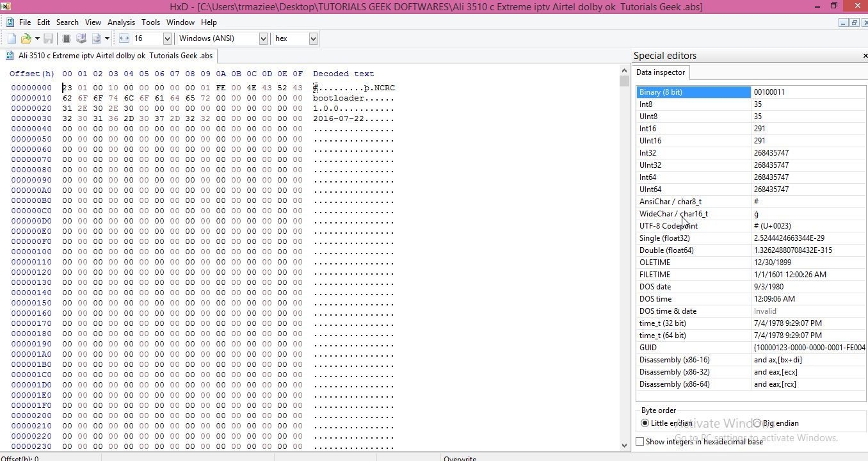This screenshot has width=868, height=461.
Task: Save the current file
Action: click(48, 38)
